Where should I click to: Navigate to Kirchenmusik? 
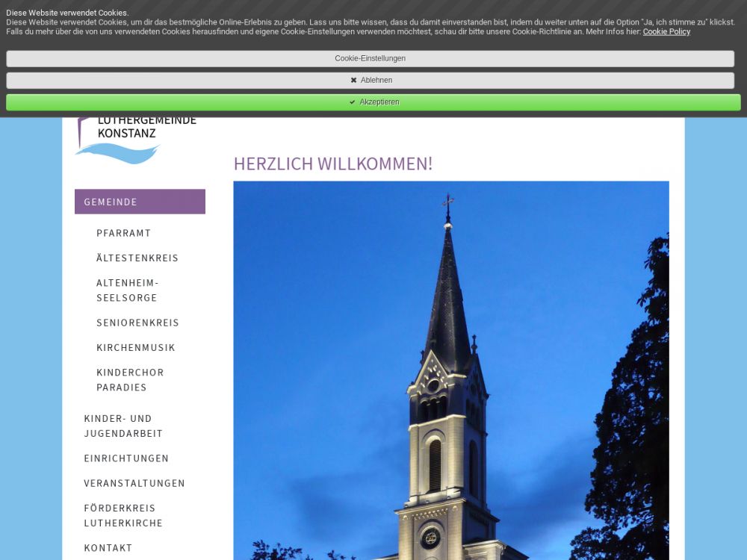click(135, 348)
